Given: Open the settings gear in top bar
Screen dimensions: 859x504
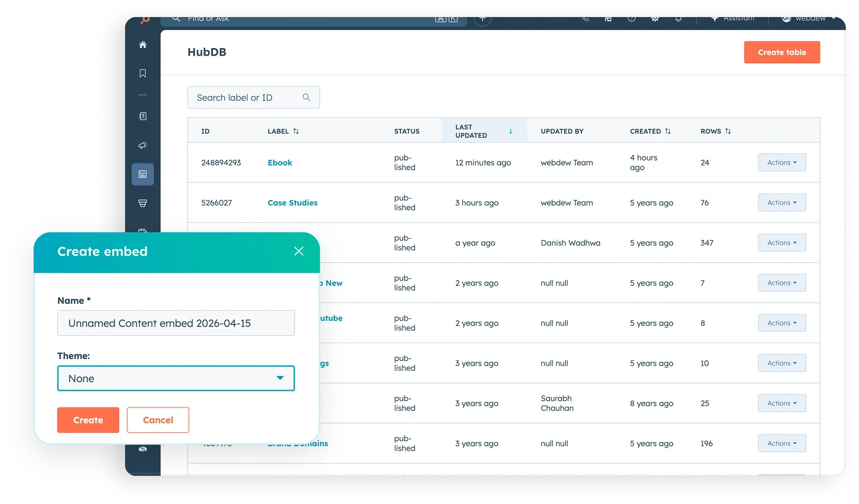Looking at the screenshot, I should [655, 19].
